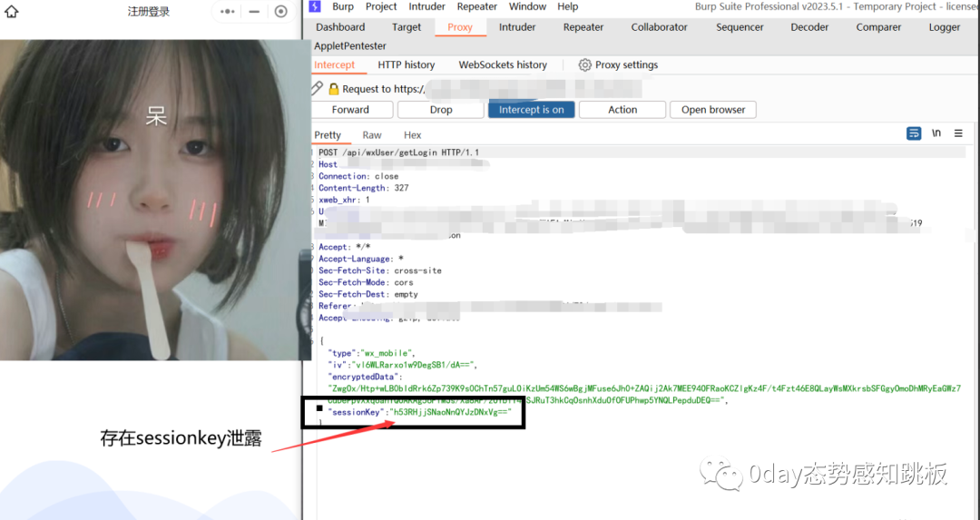Click the pencil edit icon beside the Request line
This screenshot has height=520, width=980.
pos(318,88)
